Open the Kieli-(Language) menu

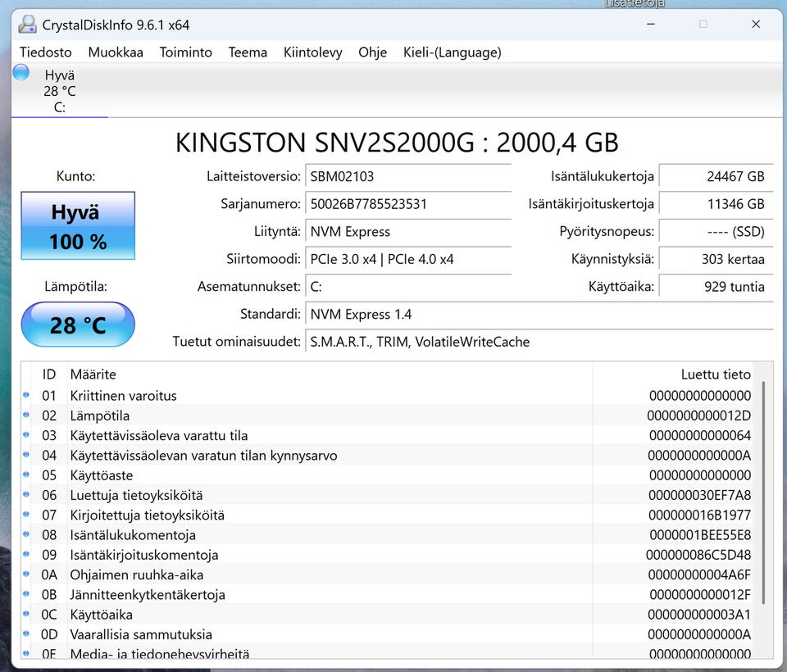coord(452,52)
